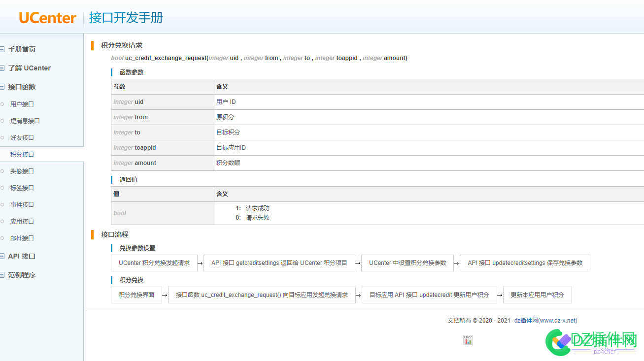Click the uc_credit_exchange_request() flow box

click(262, 295)
